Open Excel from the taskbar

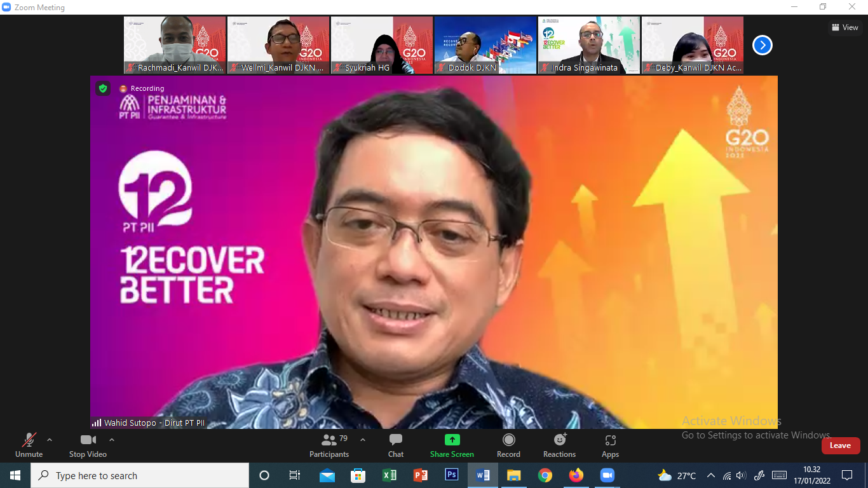coord(390,475)
